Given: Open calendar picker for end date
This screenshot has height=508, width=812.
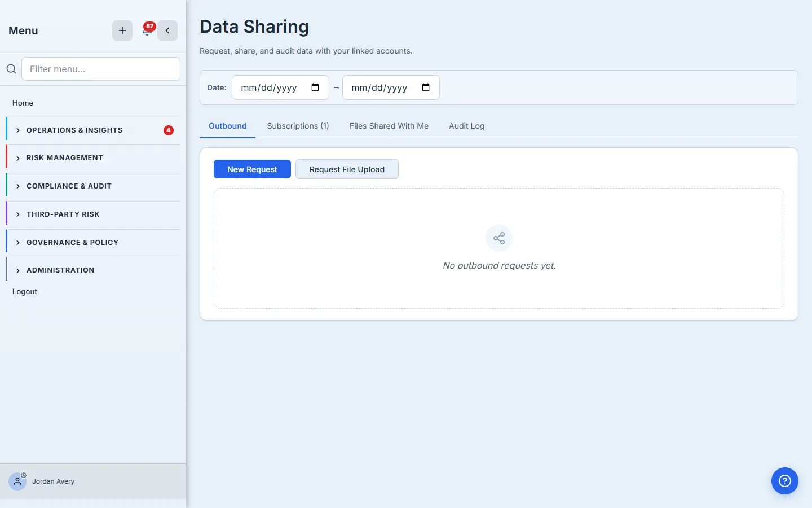Looking at the screenshot, I should (x=426, y=87).
